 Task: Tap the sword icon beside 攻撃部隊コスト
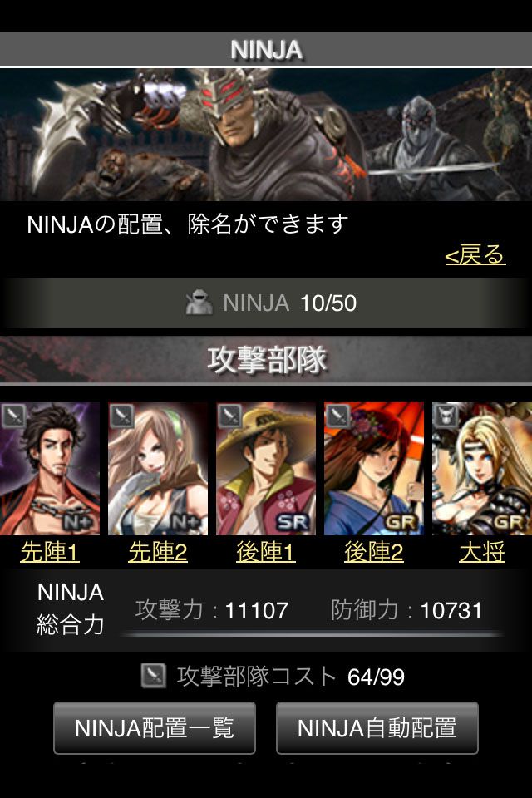(153, 676)
